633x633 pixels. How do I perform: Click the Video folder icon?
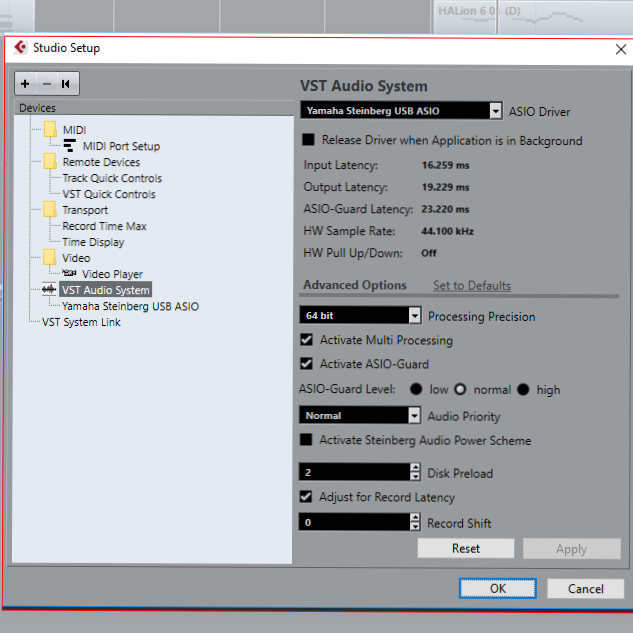pos(50,258)
